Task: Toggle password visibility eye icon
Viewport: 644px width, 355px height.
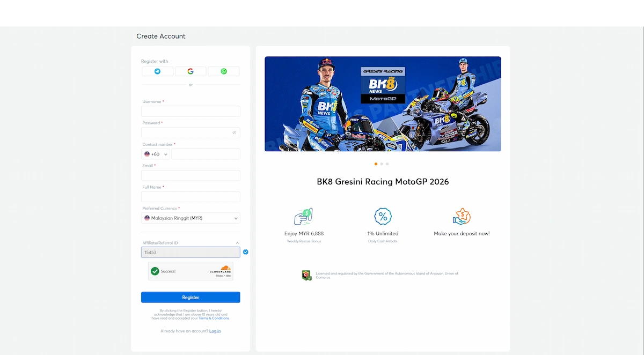Action: (x=235, y=132)
